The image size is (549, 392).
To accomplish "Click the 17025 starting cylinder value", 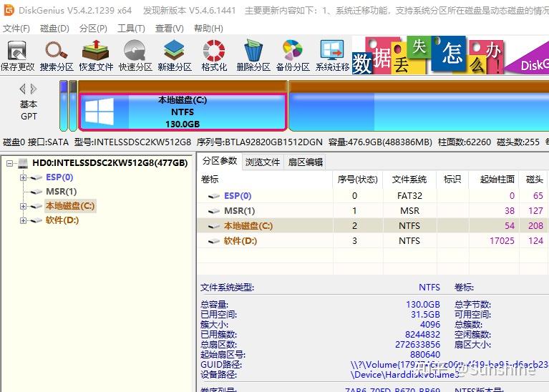I will click(502, 241).
